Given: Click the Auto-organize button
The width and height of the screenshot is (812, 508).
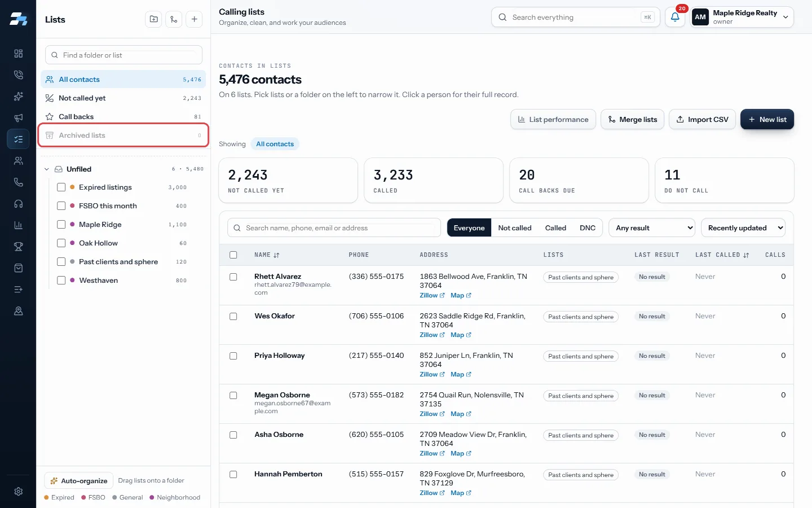Looking at the screenshot, I should [x=79, y=481].
